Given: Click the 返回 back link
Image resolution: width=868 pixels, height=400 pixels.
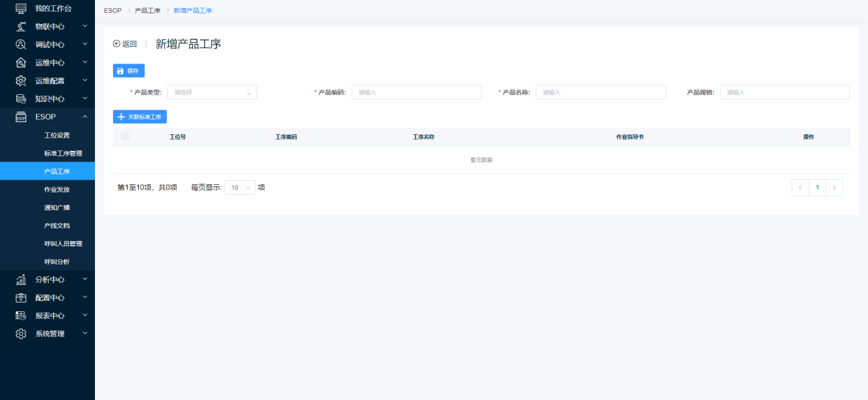Looking at the screenshot, I should coord(125,44).
